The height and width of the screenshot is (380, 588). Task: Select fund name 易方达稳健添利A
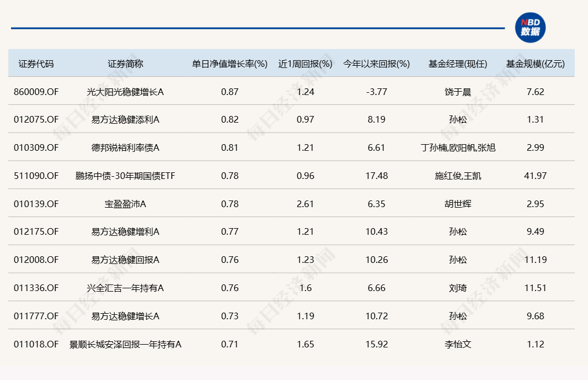click(125, 120)
